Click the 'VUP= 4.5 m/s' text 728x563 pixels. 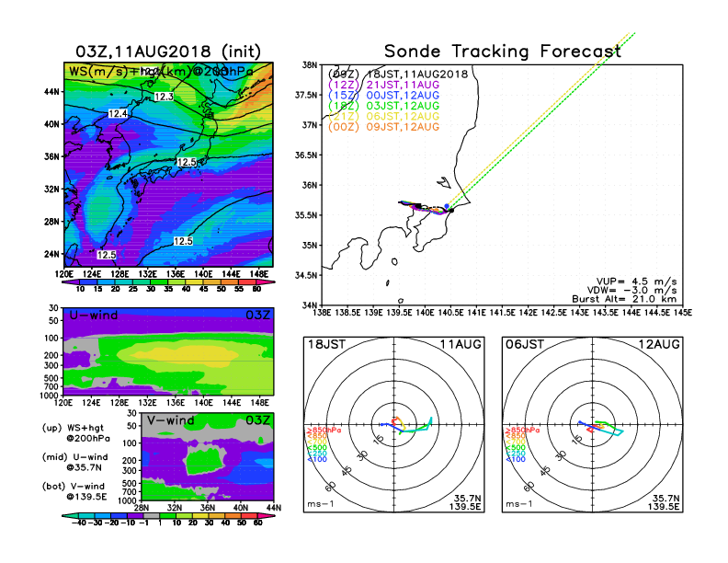(x=636, y=281)
